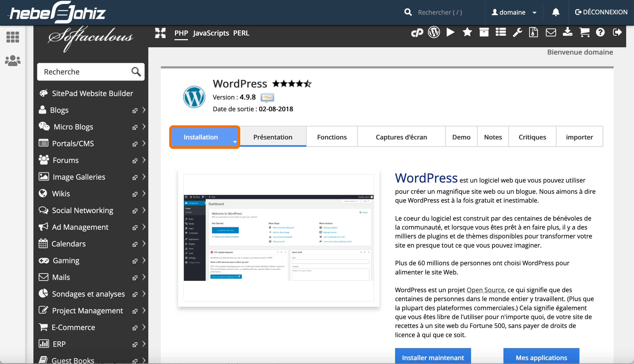Click the fullscreen arrows icon beside PHP
The width and height of the screenshot is (634, 364).
click(160, 33)
